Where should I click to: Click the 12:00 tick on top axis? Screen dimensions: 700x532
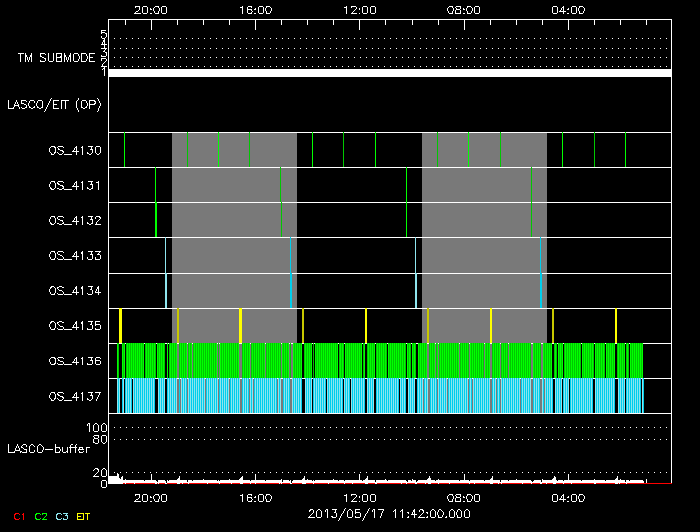click(359, 9)
